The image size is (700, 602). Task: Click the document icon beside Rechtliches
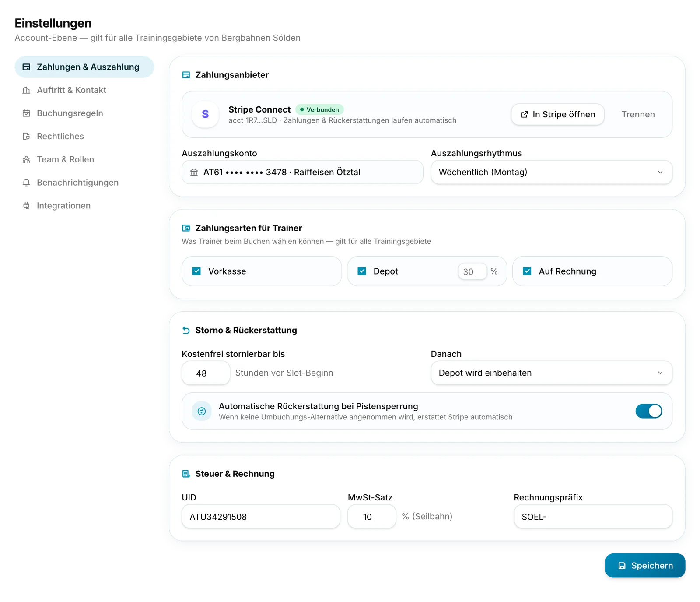point(26,136)
